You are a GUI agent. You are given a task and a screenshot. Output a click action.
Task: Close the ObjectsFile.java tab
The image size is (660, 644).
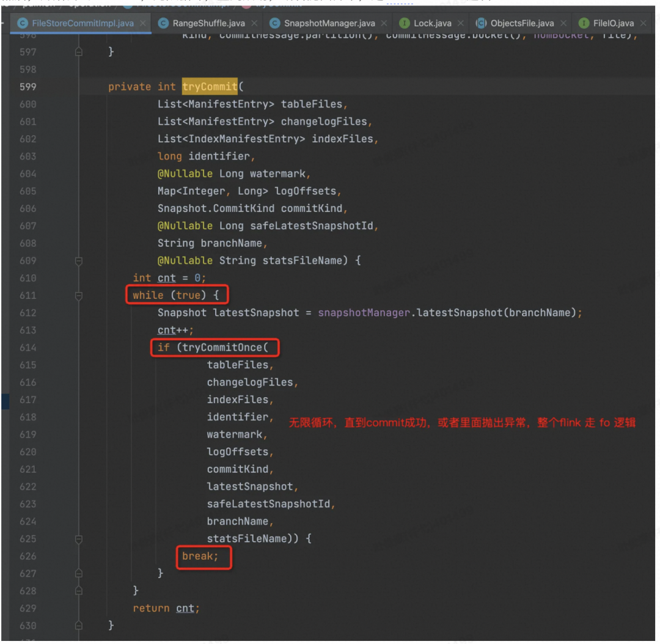click(x=563, y=23)
